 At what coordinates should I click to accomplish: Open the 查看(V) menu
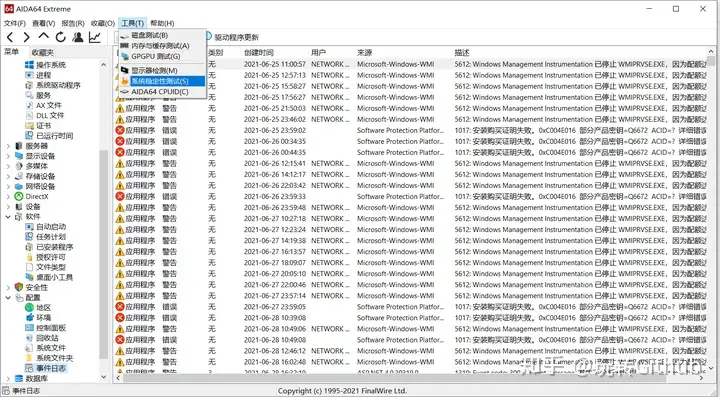coord(44,23)
